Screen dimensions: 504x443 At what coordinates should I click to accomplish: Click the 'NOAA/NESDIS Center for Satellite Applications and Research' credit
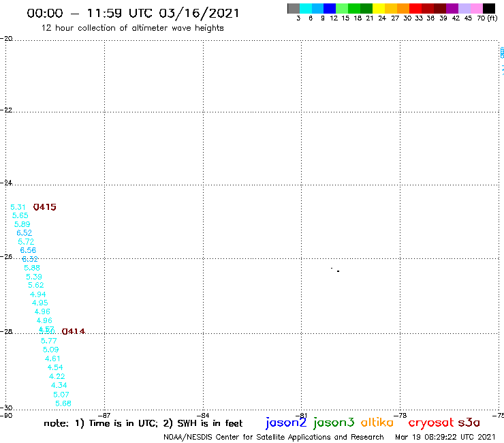point(274,438)
